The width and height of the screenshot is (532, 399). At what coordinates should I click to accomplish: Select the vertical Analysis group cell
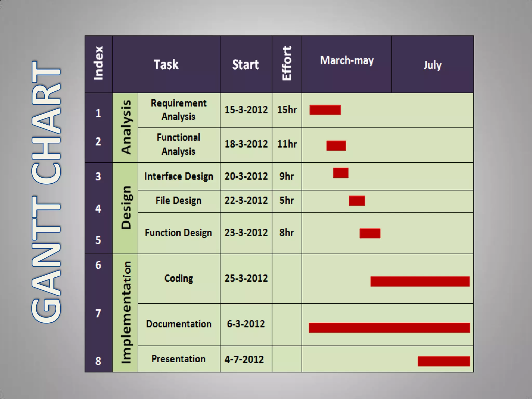tap(126, 127)
